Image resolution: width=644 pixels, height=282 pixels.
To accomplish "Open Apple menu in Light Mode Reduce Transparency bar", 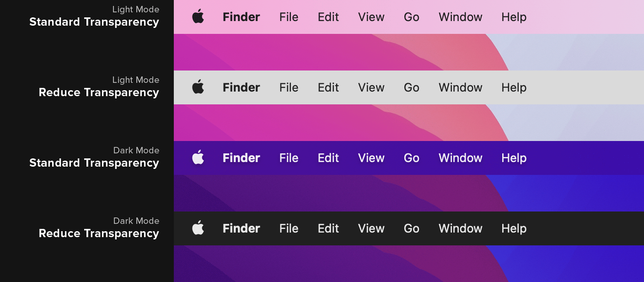I will [x=198, y=87].
